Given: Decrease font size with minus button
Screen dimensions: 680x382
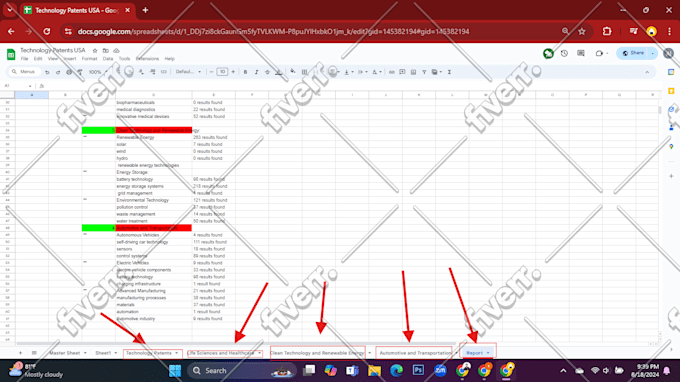Looking at the screenshot, I should tap(211, 72).
